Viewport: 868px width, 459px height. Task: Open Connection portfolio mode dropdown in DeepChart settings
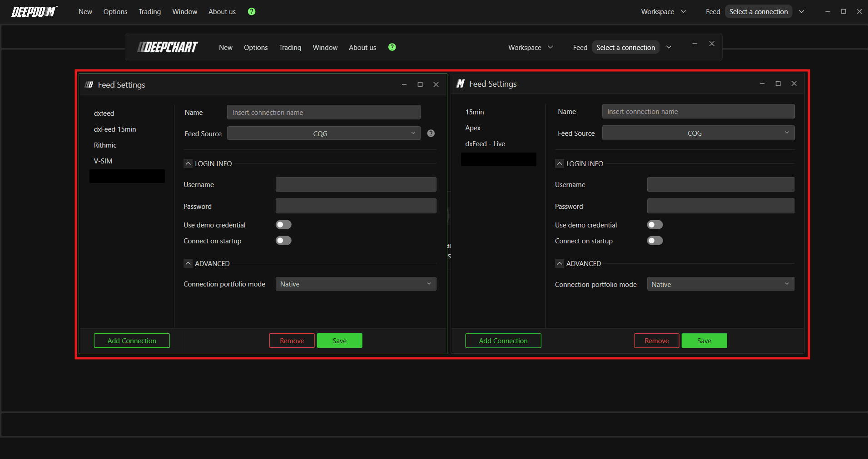[356, 284]
